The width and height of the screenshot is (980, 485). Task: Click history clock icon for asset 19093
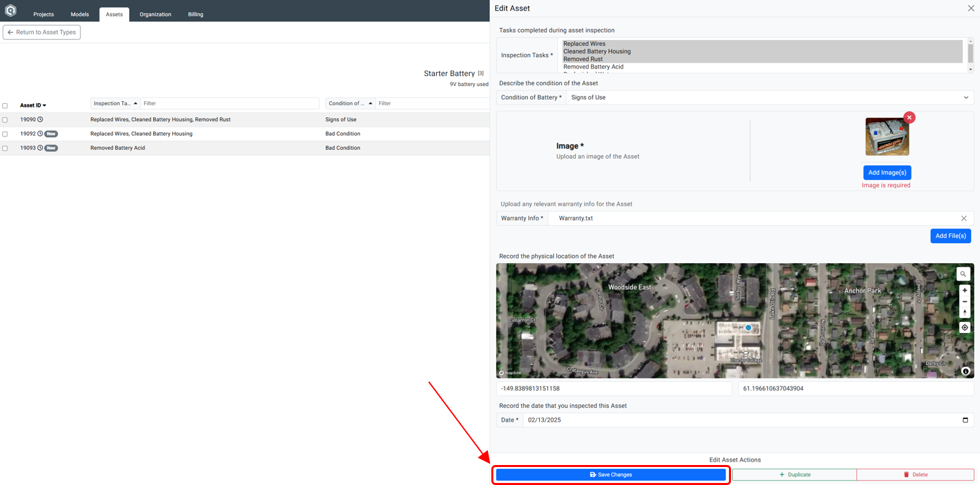click(40, 148)
